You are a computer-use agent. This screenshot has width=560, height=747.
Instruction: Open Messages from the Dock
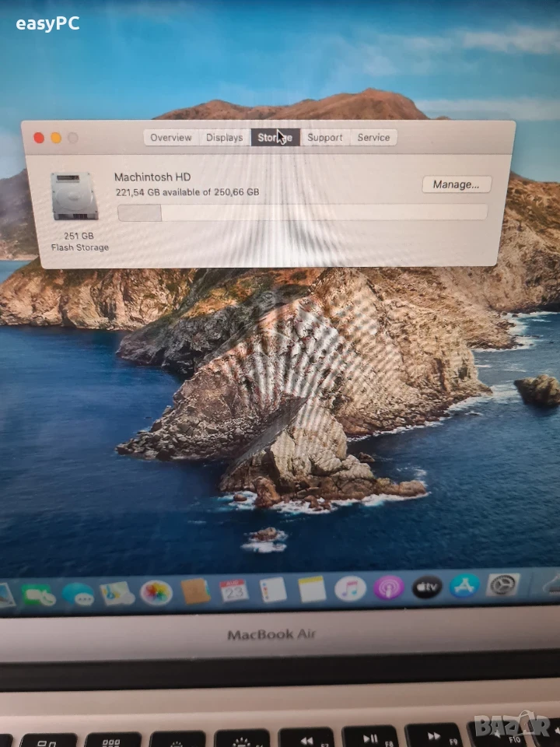(x=78, y=595)
